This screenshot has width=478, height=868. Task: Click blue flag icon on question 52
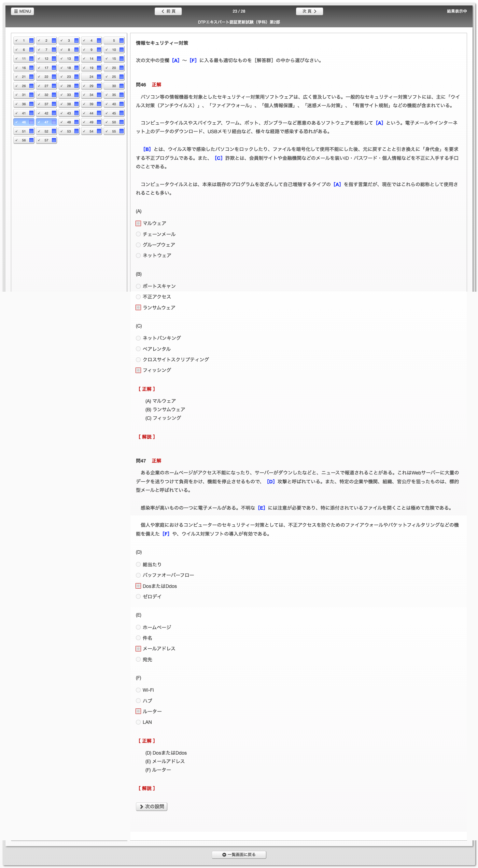pos(54,131)
